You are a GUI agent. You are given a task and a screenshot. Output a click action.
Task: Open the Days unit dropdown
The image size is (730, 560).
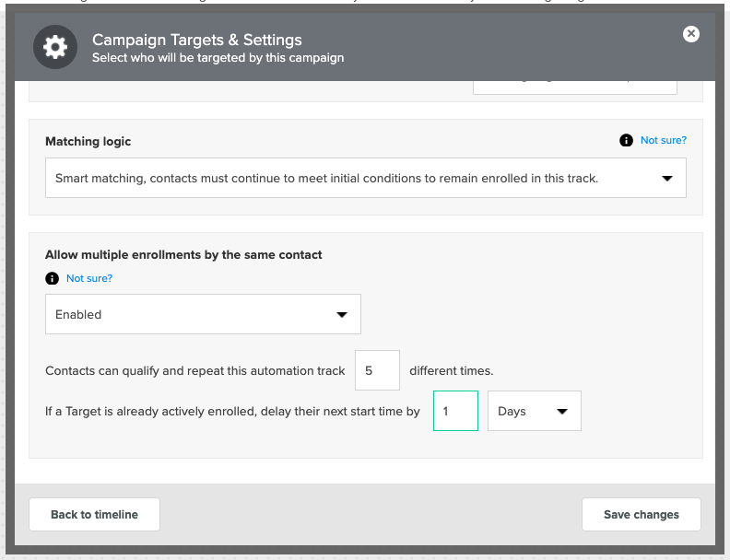pyautogui.click(x=534, y=411)
